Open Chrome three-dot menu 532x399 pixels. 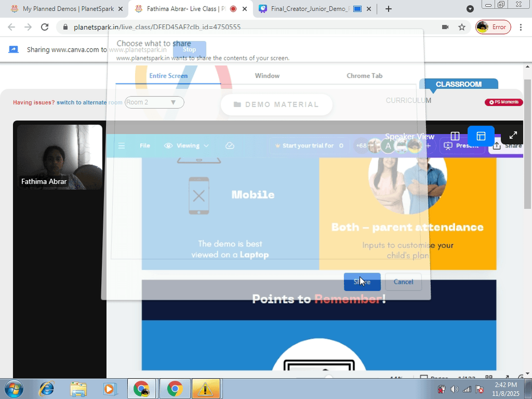[521, 27]
